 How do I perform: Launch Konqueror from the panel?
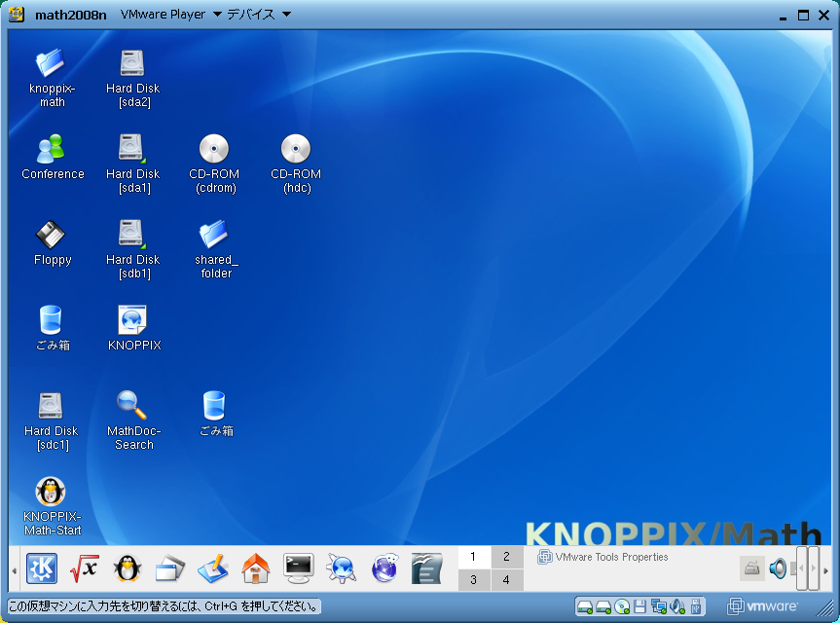pyautogui.click(x=342, y=568)
